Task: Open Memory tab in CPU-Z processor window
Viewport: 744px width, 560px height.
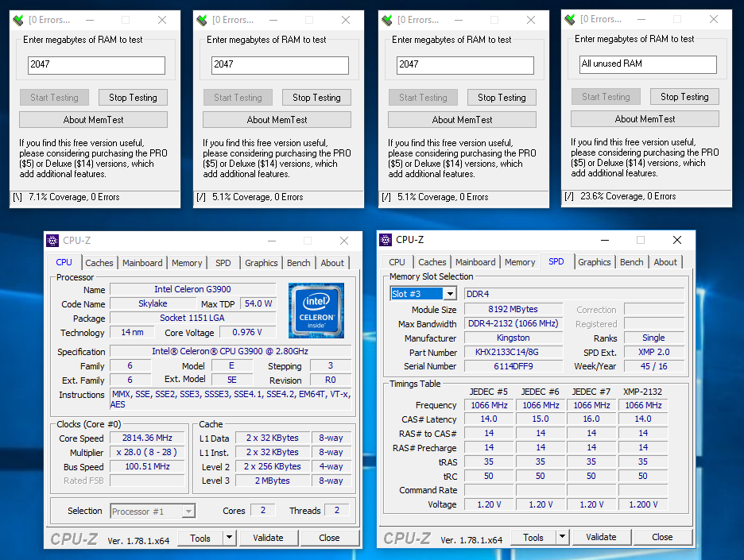Action: (x=187, y=263)
